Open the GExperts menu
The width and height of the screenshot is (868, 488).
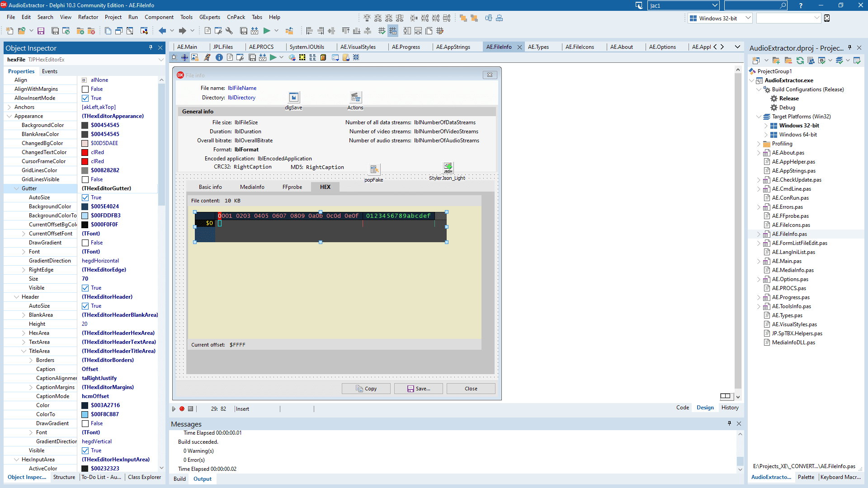coord(210,17)
